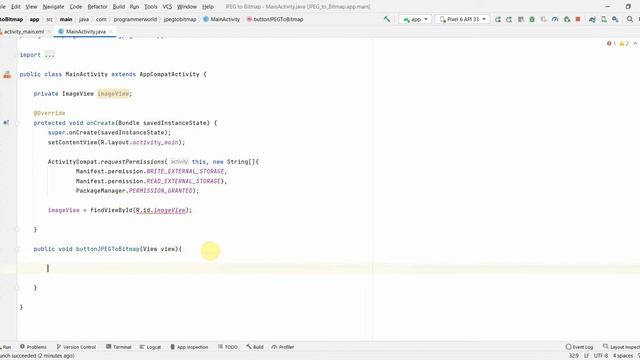Open the Event Log tool window
This screenshot has height=360, width=640.
coord(579,347)
